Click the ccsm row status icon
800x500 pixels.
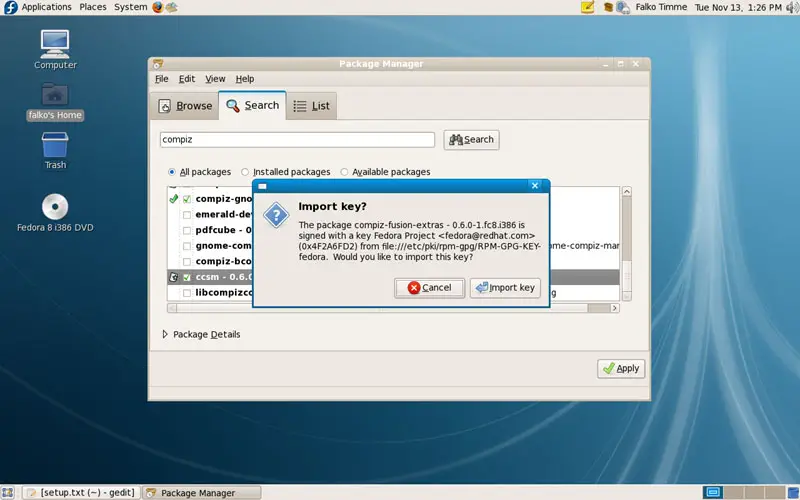(173, 277)
